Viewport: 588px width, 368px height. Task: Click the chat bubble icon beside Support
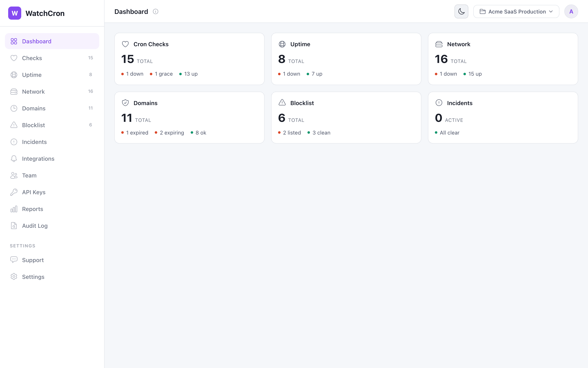[x=14, y=260]
